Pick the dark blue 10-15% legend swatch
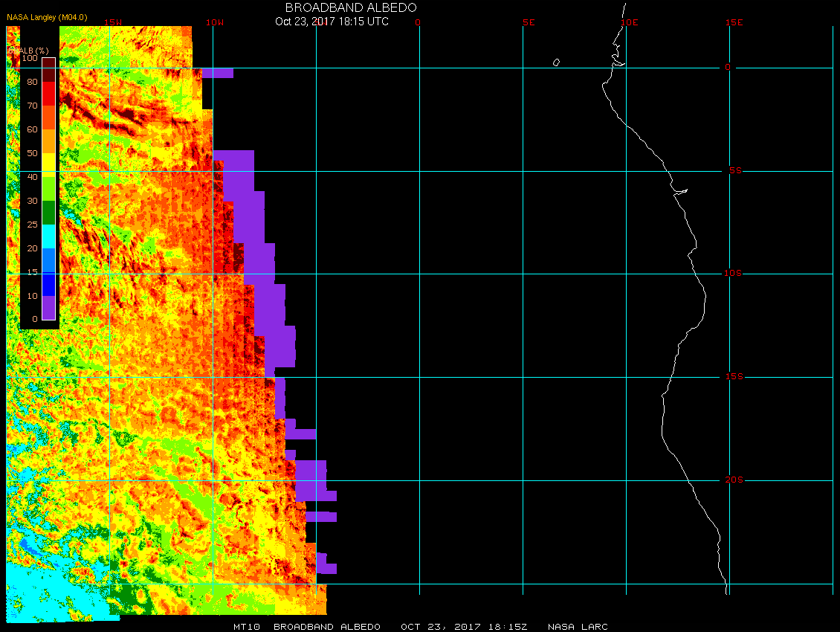Image resolution: width=840 pixels, height=632 pixels. click(49, 284)
